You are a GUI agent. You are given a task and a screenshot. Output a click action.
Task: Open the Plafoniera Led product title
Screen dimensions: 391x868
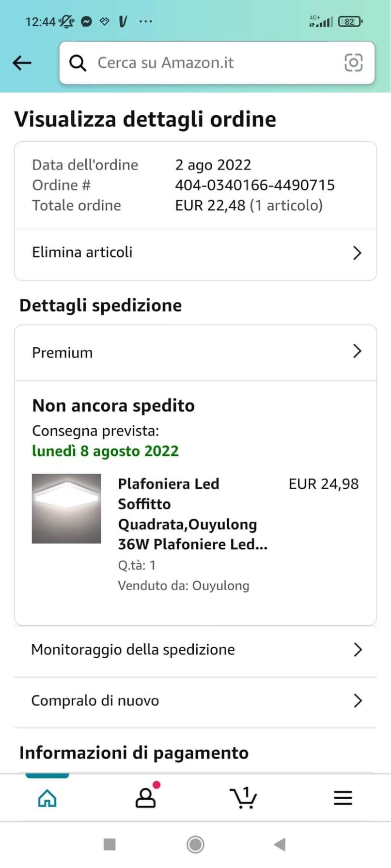(x=192, y=514)
